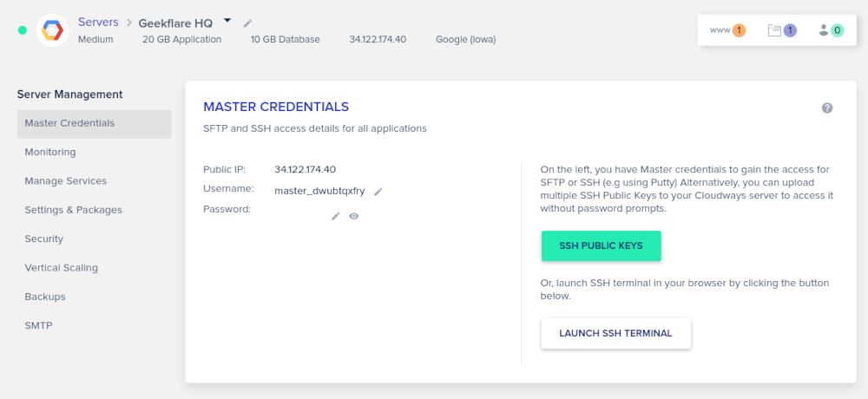868x399 pixels.
Task: Edit the password with pencil icon
Action: coord(336,216)
